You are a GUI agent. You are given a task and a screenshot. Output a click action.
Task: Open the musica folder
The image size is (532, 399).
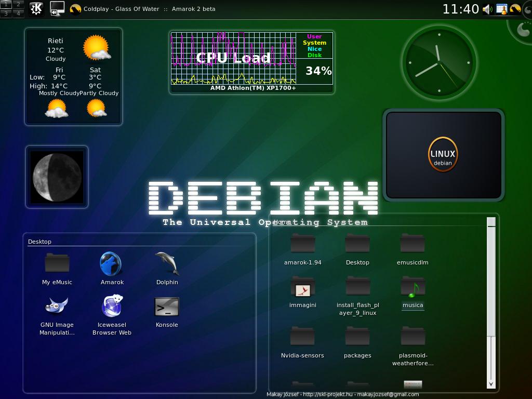pyautogui.click(x=413, y=292)
